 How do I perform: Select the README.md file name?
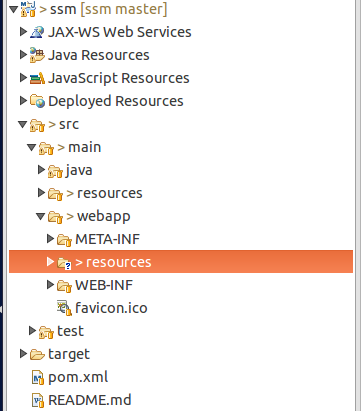click(90, 400)
